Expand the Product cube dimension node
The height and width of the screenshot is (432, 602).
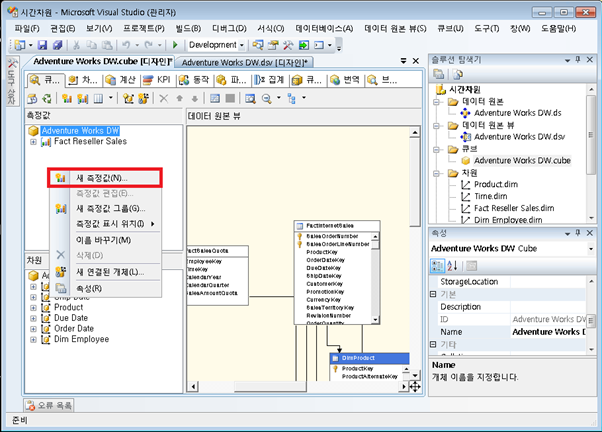pos(33,308)
